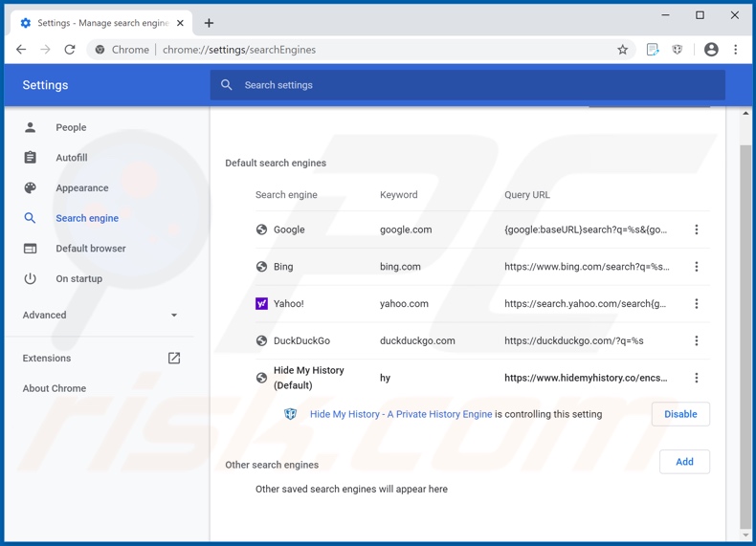Go to On startup settings section
The image size is (756, 546).
pos(78,279)
